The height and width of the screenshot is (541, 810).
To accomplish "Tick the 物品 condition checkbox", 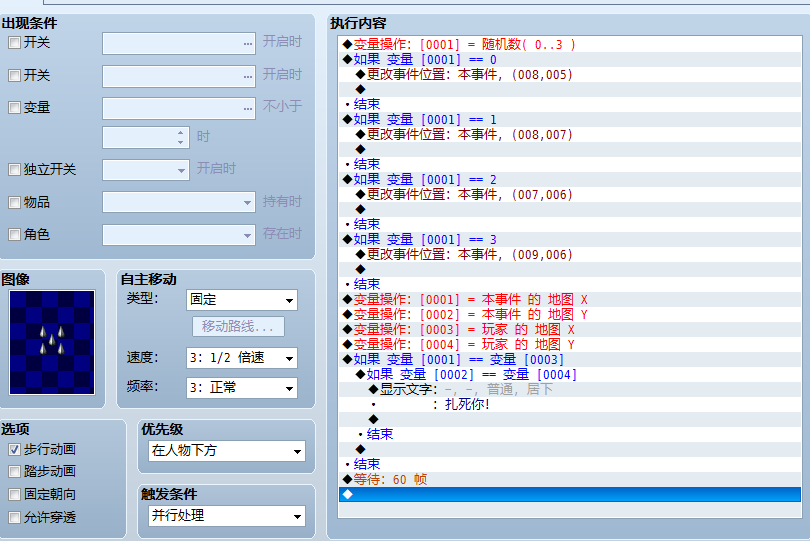I will 14,203.
